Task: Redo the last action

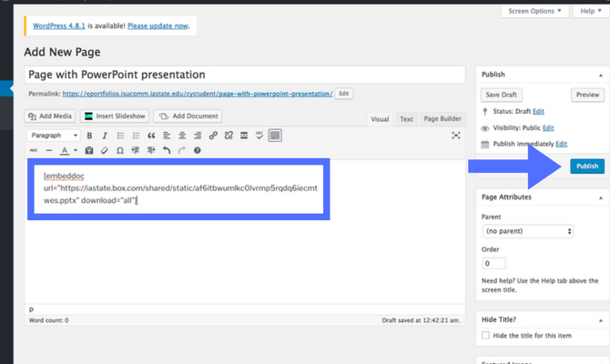Action: click(x=182, y=150)
